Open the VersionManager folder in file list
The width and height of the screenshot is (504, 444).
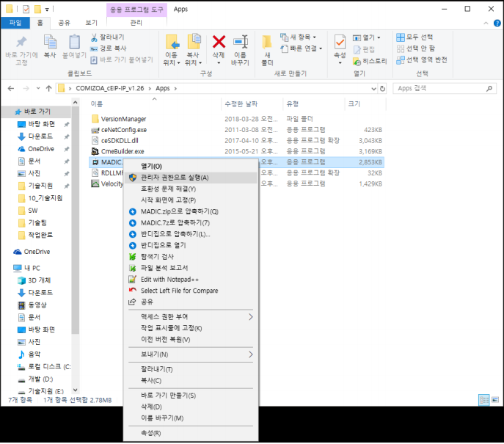click(123, 119)
